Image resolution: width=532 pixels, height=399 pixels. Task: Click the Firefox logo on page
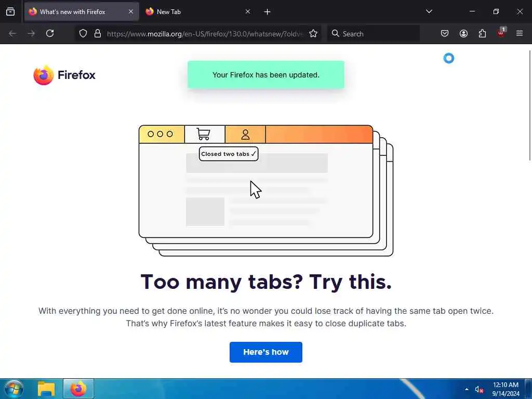64,75
